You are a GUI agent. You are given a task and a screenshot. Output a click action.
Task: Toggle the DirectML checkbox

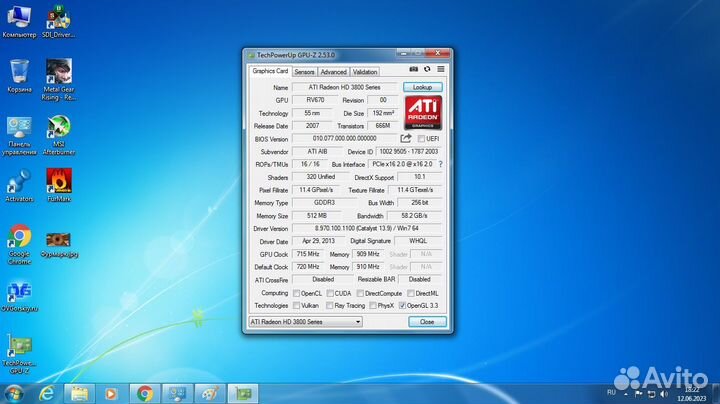coord(411,293)
